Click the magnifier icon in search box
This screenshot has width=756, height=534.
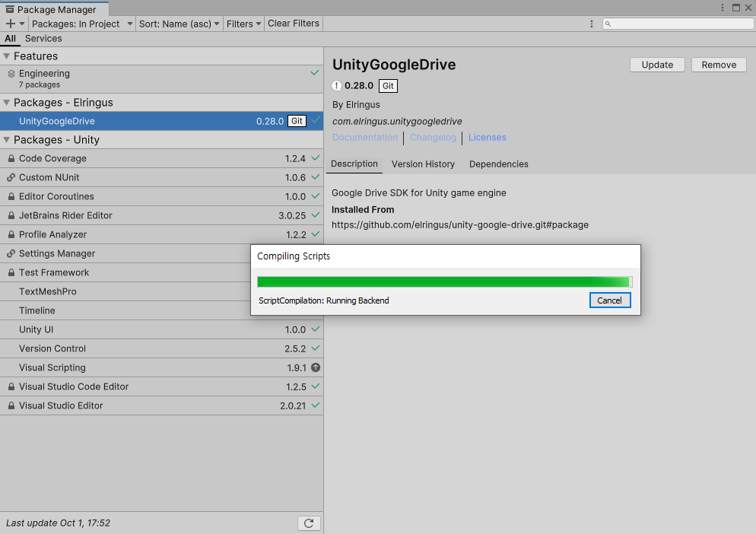point(608,24)
